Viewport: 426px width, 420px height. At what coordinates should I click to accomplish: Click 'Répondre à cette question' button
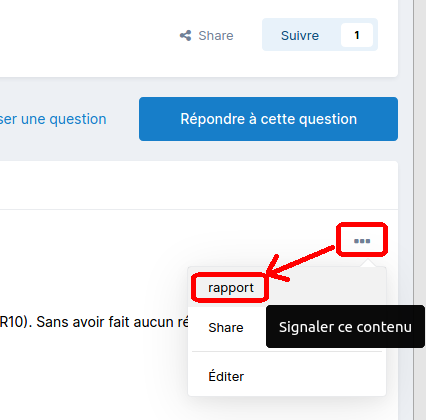(268, 119)
